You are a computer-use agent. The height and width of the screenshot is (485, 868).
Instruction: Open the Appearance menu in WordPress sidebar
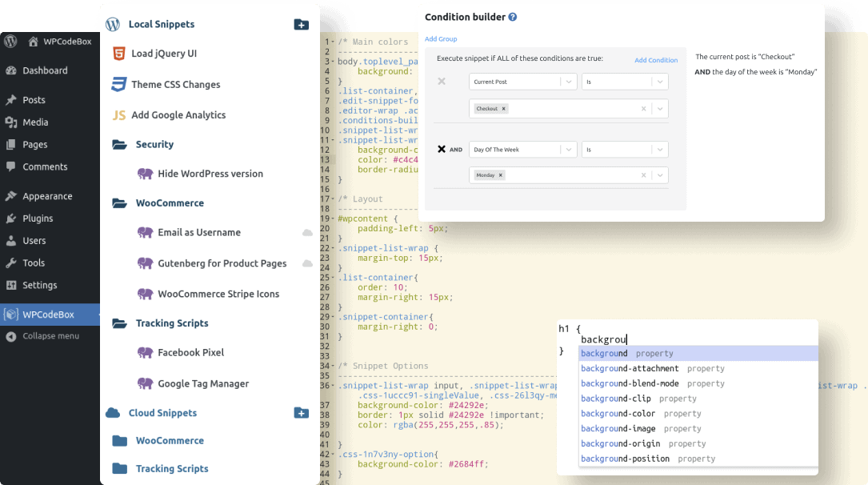tap(50, 195)
